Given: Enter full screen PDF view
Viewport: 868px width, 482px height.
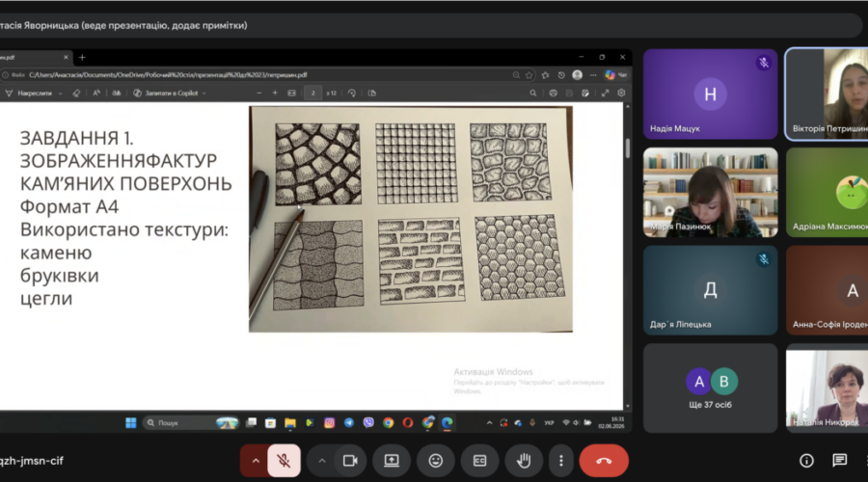Looking at the screenshot, I should pos(605,93).
